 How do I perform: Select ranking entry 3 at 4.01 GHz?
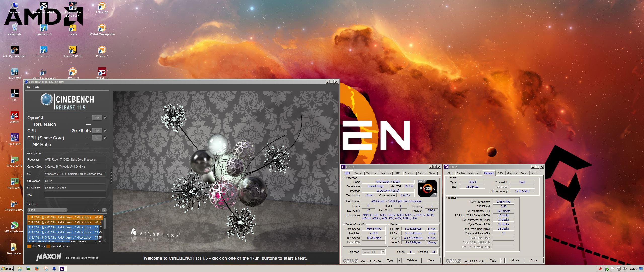pyautogui.click(x=65, y=227)
